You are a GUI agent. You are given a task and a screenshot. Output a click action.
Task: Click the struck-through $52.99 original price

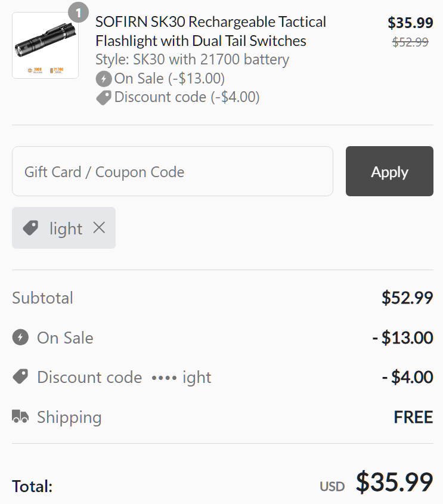point(410,42)
